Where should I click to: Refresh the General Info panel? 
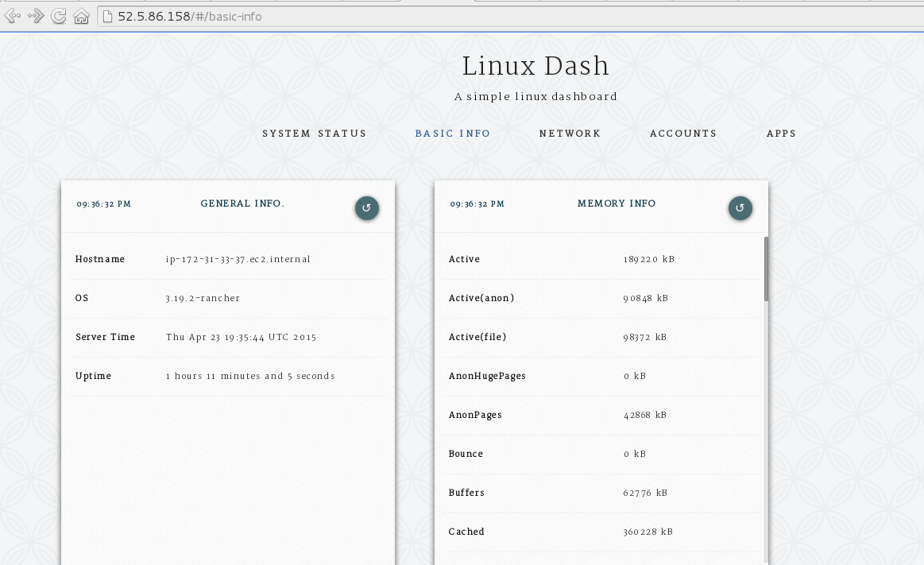366,208
